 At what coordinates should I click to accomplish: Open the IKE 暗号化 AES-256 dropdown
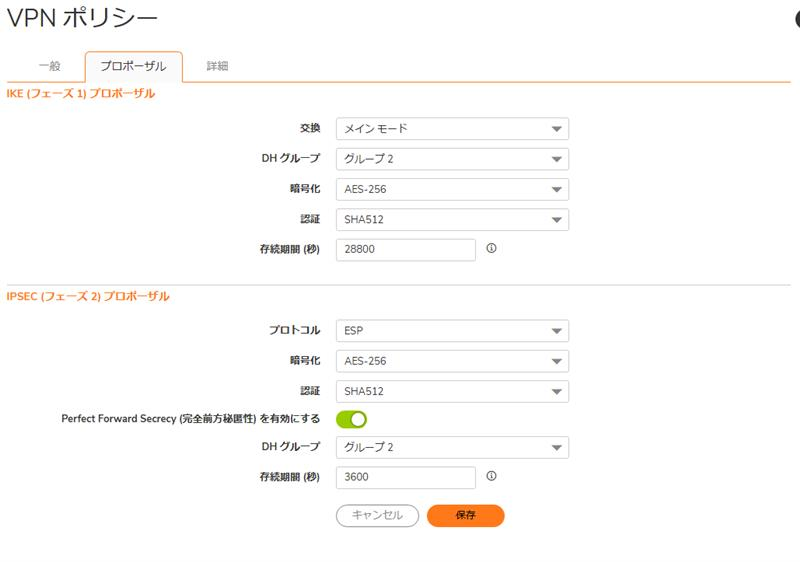452,189
